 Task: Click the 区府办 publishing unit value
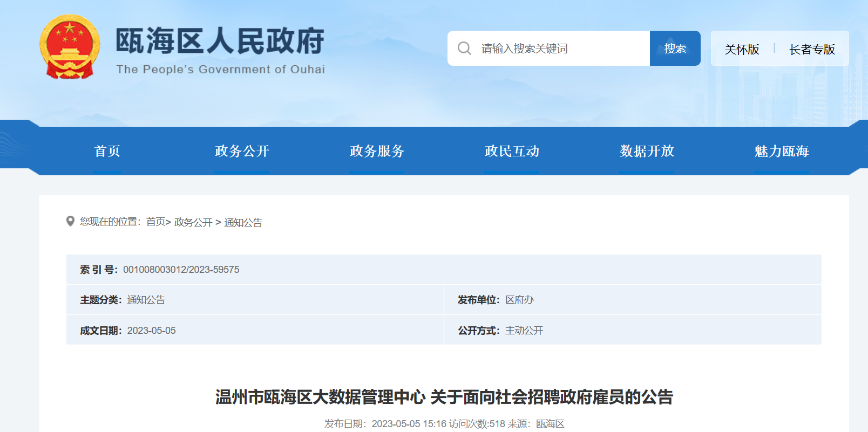519,300
